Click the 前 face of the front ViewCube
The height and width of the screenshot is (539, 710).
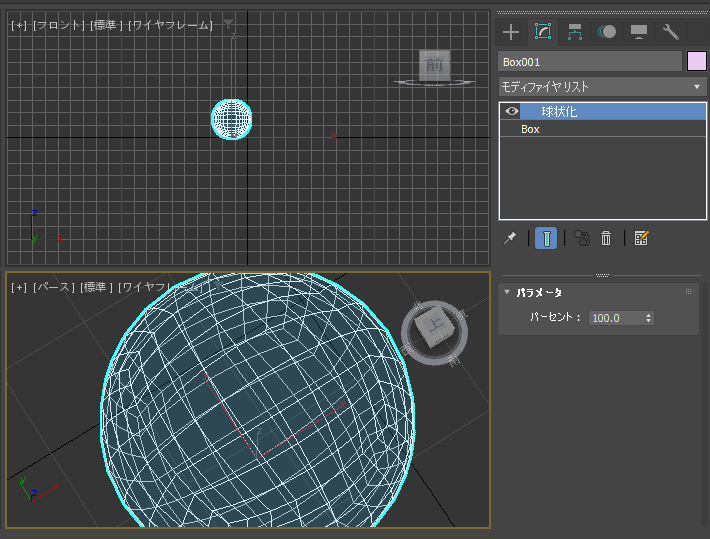pyautogui.click(x=434, y=65)
